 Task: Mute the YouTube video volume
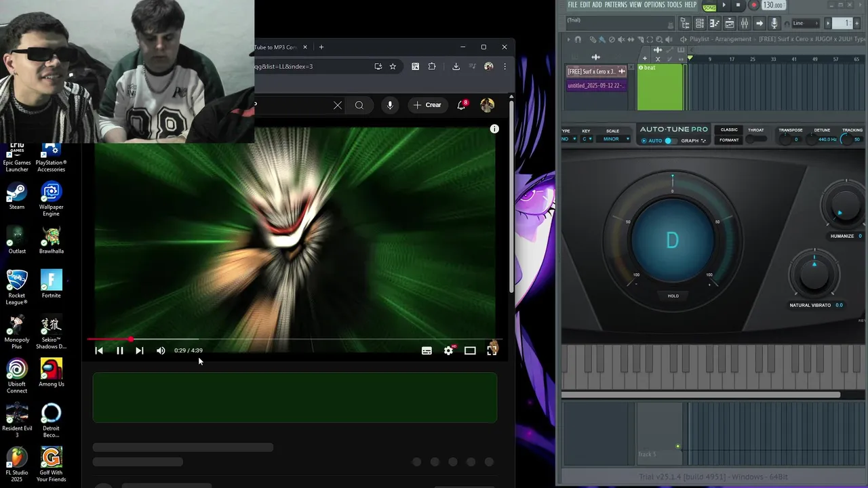[161, 350]
